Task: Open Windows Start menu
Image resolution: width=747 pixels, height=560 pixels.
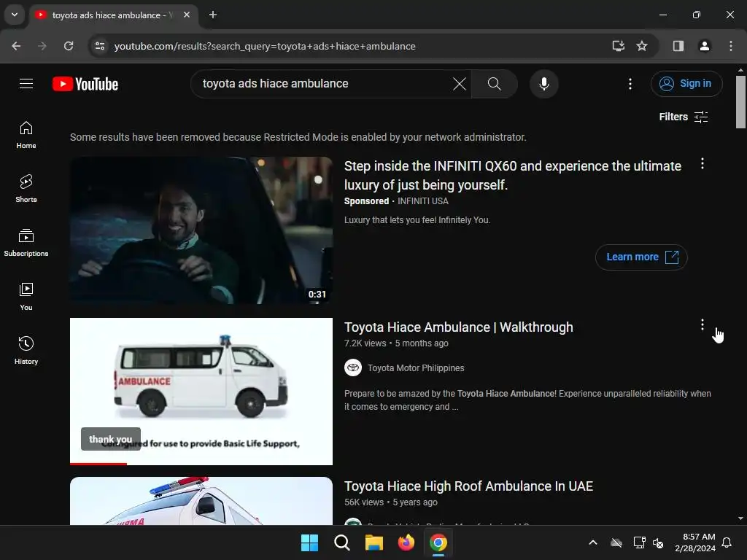Action: coord(309,542)
